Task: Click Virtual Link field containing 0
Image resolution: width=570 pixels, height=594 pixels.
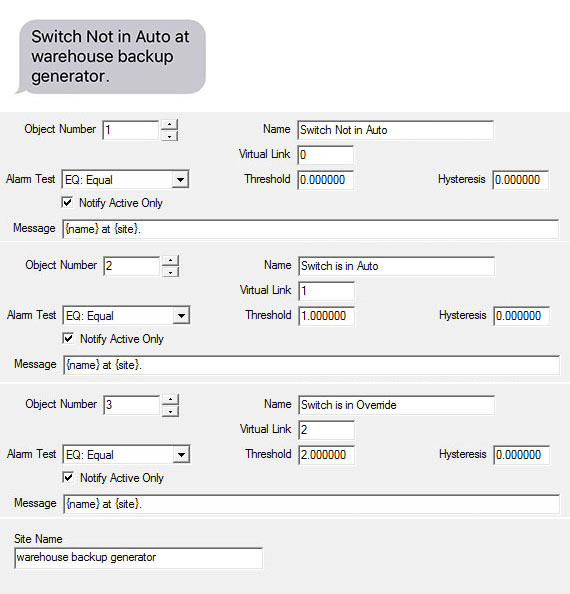Action: click(325, 155)
